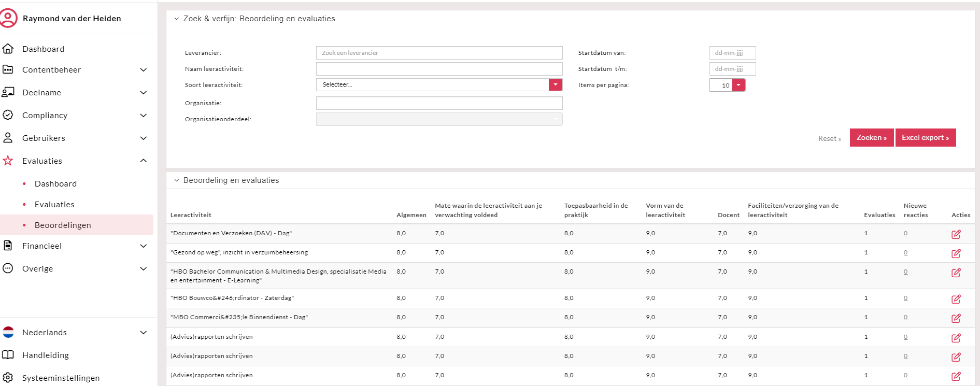The height and width of the screenshot is (386, 980).
Task: Click the user profile avatar icon
Action: coord(9,18)
